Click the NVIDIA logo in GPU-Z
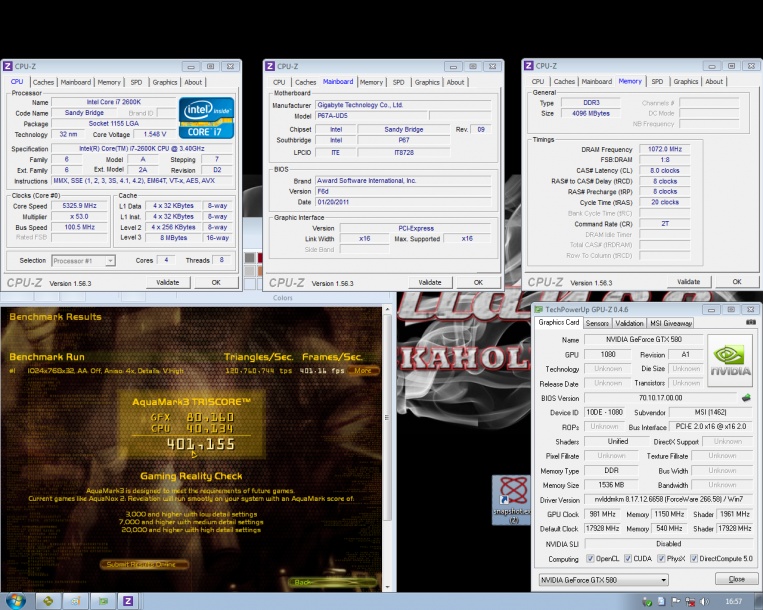763x610 pixels. pyautogui.click(x=729, y=360)
